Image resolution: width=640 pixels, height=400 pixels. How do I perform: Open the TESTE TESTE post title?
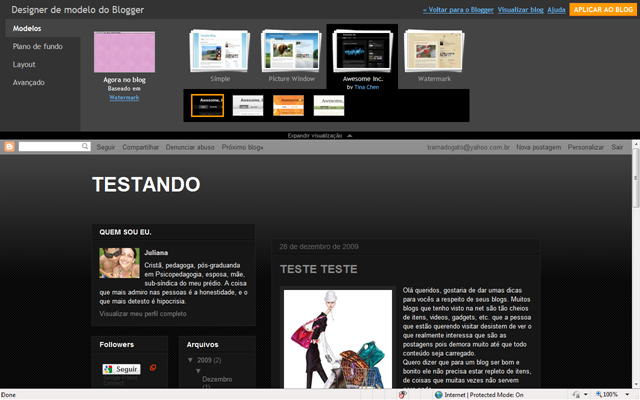[x=318, y=269]
